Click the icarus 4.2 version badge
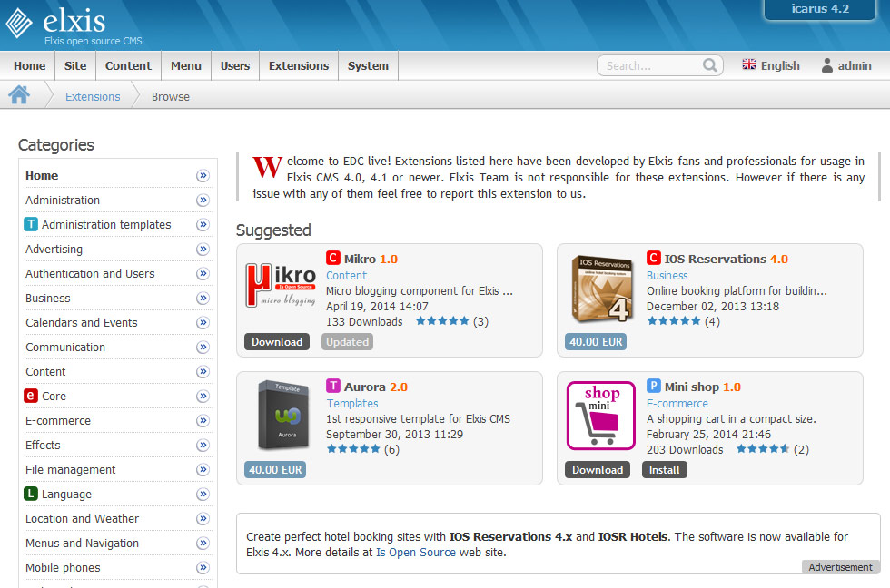 click(x=820, y=9)
